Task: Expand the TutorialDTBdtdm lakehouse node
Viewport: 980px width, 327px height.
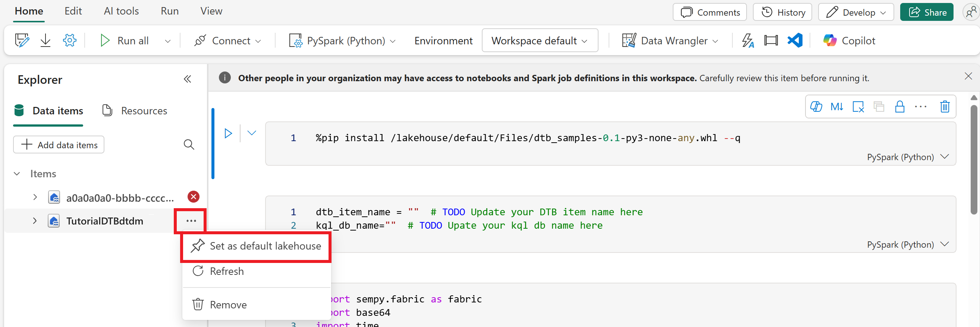Action: point(35,220)
